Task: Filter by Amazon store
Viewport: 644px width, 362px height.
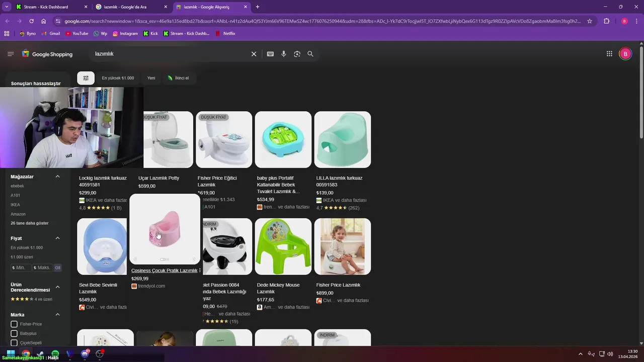Action: point(18,214)
